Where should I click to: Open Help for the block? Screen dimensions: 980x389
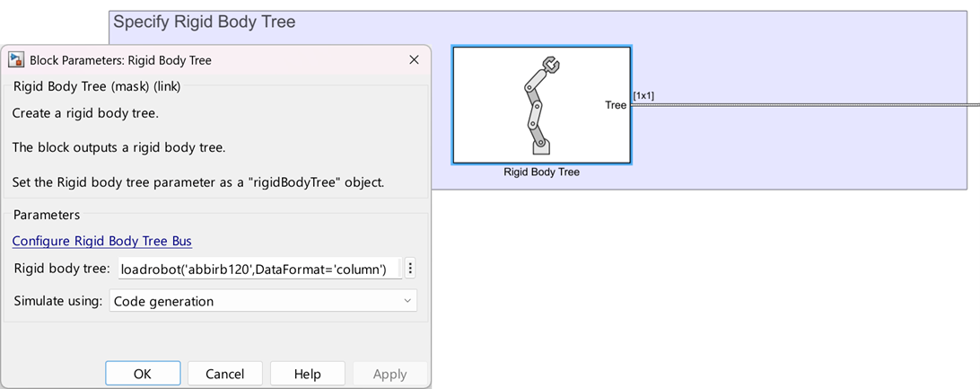308,374
